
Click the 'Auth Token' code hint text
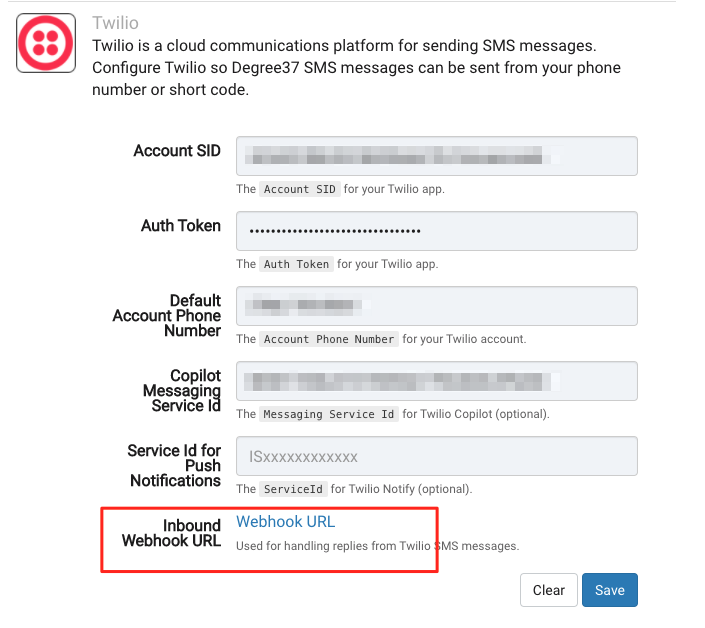(296, 264)
